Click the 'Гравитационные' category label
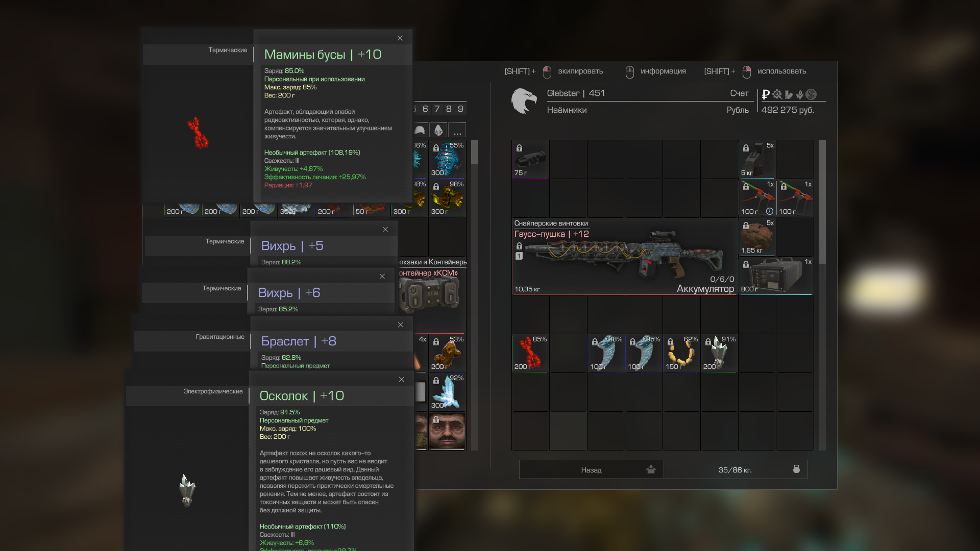This screenshot has width=980, height=551. point(220,337)
